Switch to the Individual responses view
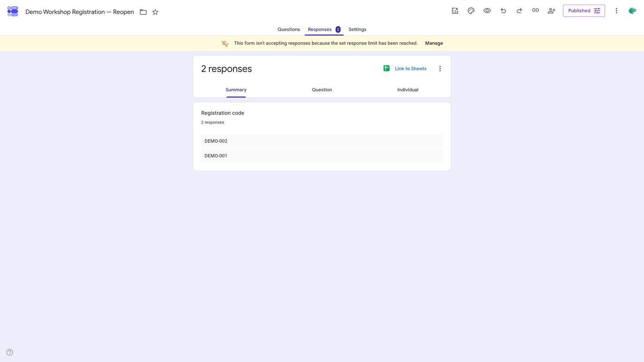 coord(408,90)
